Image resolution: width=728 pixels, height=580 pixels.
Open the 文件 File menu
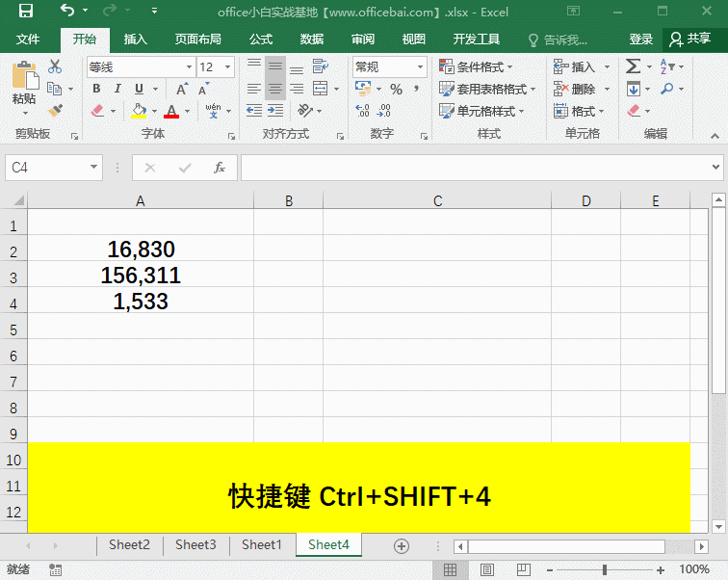coord(27,40)
